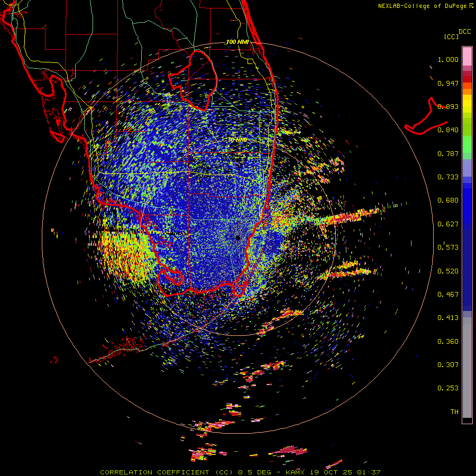
Task: Select the 0.840 scale value
Action: [448, 130]
